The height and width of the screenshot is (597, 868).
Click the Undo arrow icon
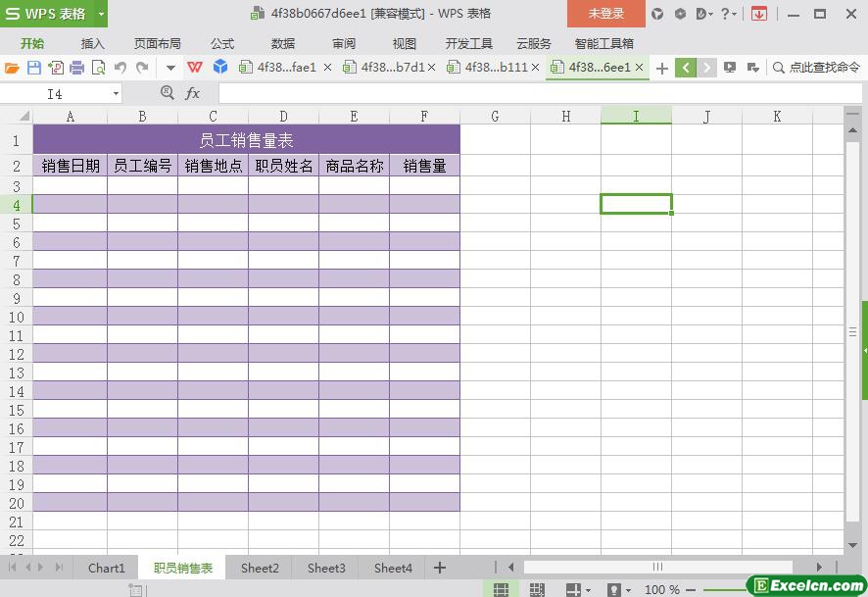coord(121,68)
